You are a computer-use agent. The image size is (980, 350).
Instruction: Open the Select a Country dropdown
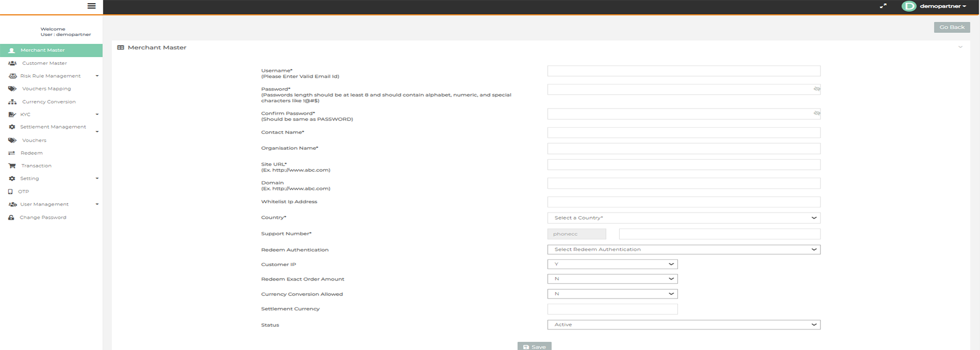(683, 218)
